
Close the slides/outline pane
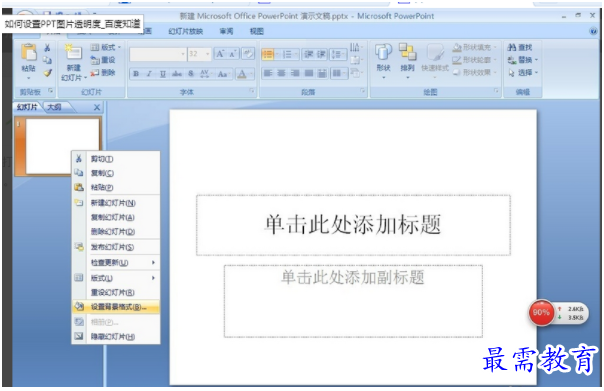tap(97, 107)
